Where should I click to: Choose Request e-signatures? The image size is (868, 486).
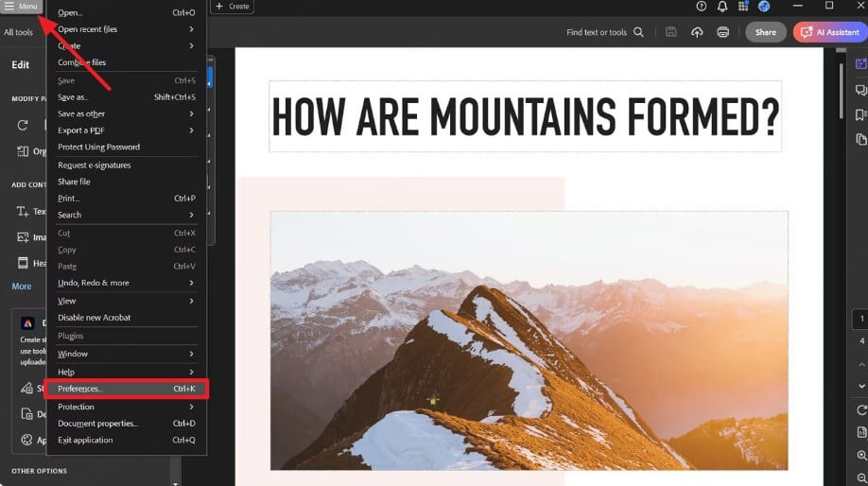126,165
